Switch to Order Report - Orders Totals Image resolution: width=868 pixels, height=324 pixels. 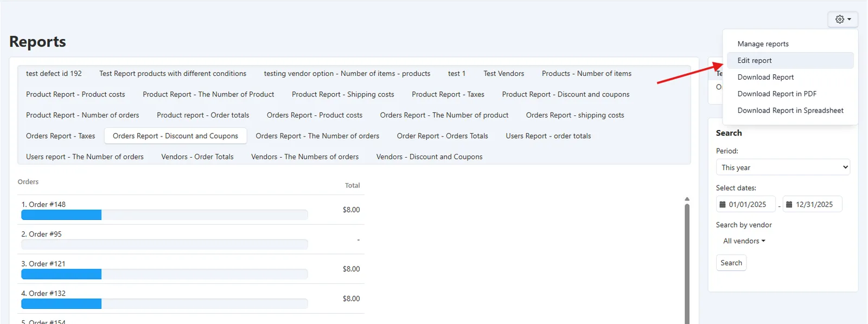pyautogui.click(x=443, y=136)
